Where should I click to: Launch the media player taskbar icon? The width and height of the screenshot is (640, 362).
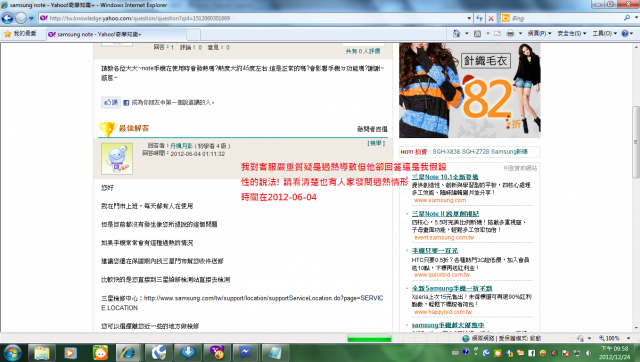[71, 353]
